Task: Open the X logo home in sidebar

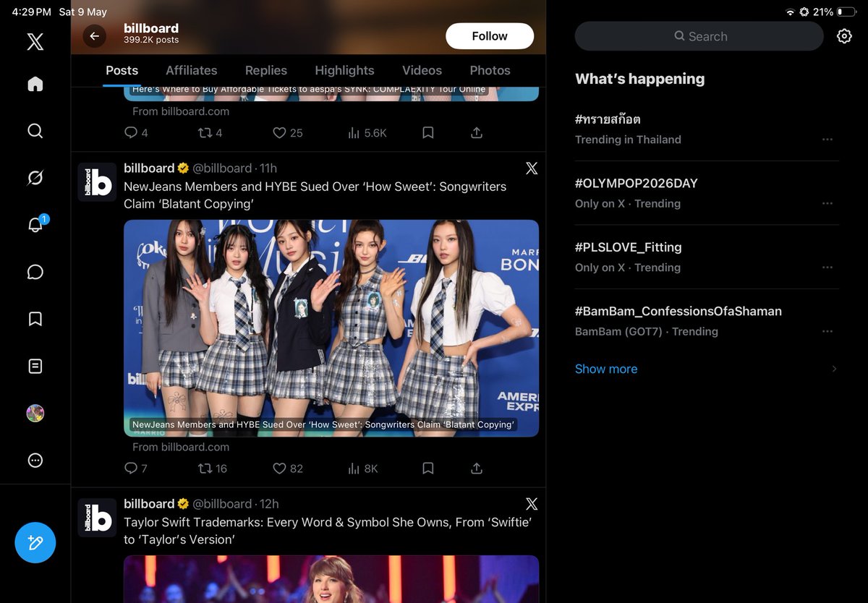Action: click(35, 41)
